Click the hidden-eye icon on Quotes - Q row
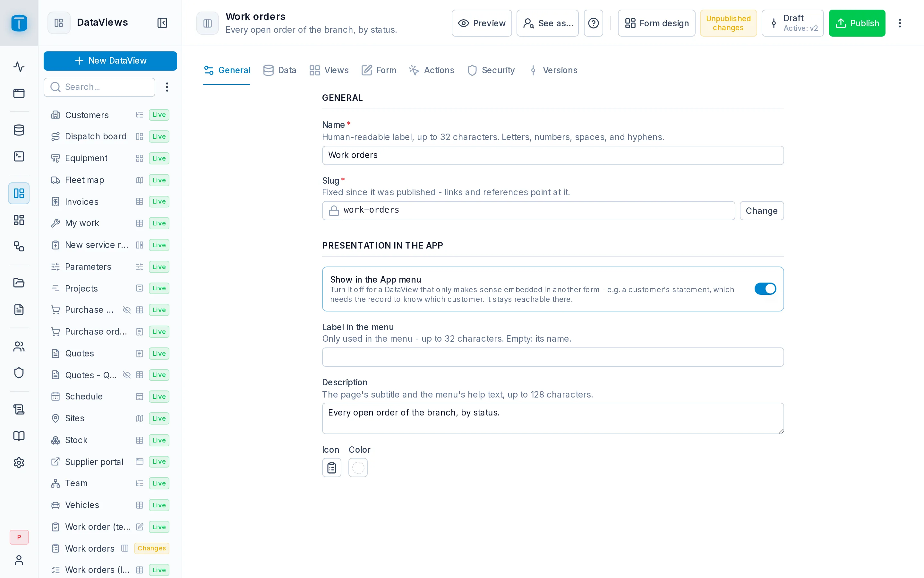The width and height of the screenshot is (924, 578). point(127,375)
